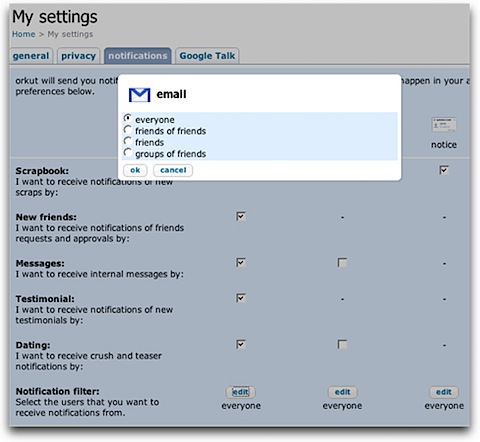This screenshot has height=442, width=480.
Task: Click the 'Messages:' section label
Action: click(x=40, y=263)
